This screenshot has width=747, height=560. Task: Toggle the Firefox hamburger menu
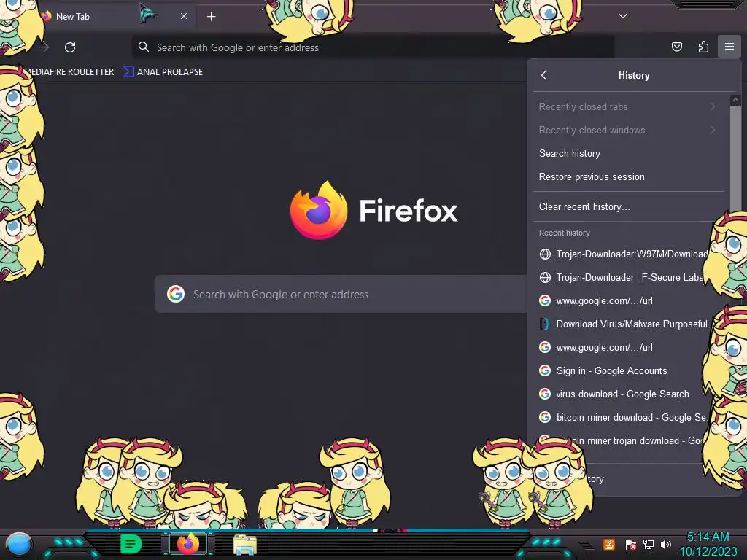click(x=729, y=47)
